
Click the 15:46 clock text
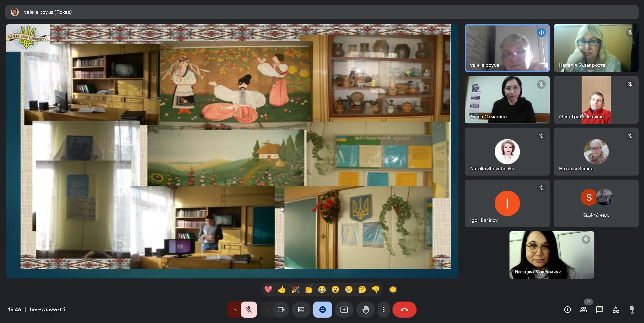pos(14,310)
